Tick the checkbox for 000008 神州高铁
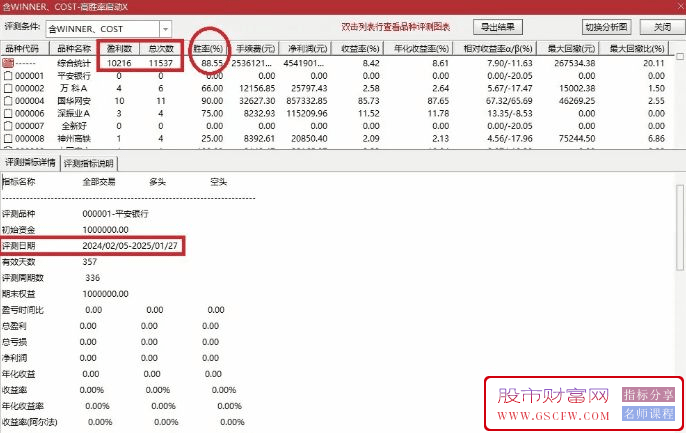Screen dimensions: 686x433 click(8, 139)
